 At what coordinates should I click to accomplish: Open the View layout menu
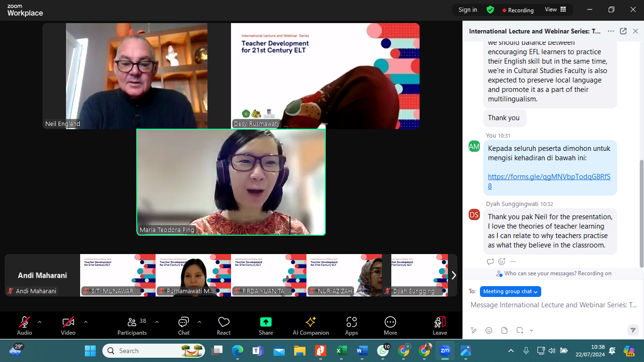click(x=555, y=9)
